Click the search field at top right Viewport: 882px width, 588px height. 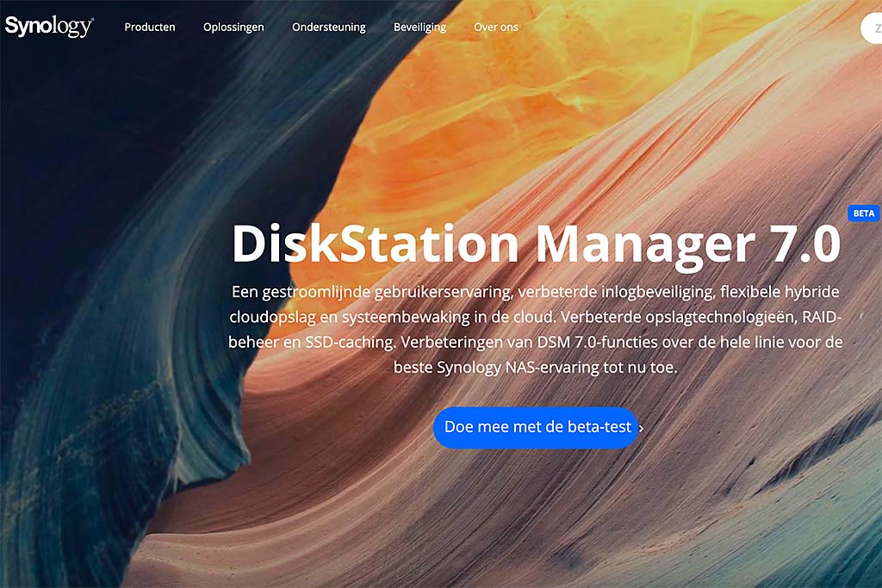coord(872,28)
